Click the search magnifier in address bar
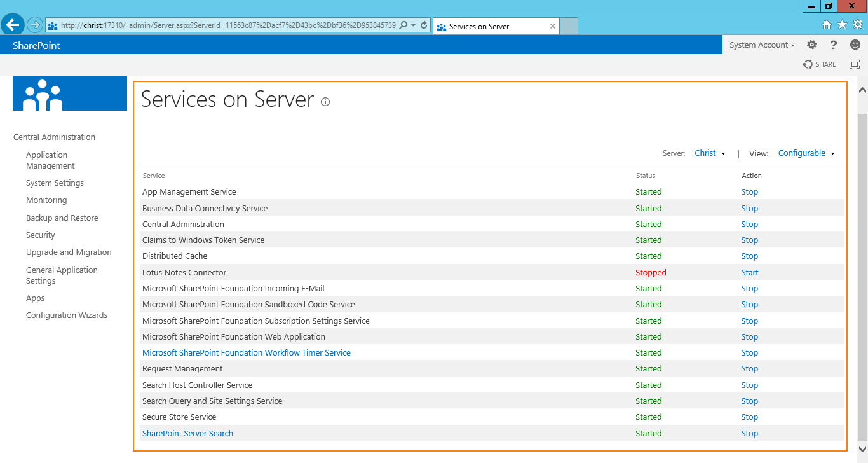The width and height of the screenshot is (868, 463). 403,25
